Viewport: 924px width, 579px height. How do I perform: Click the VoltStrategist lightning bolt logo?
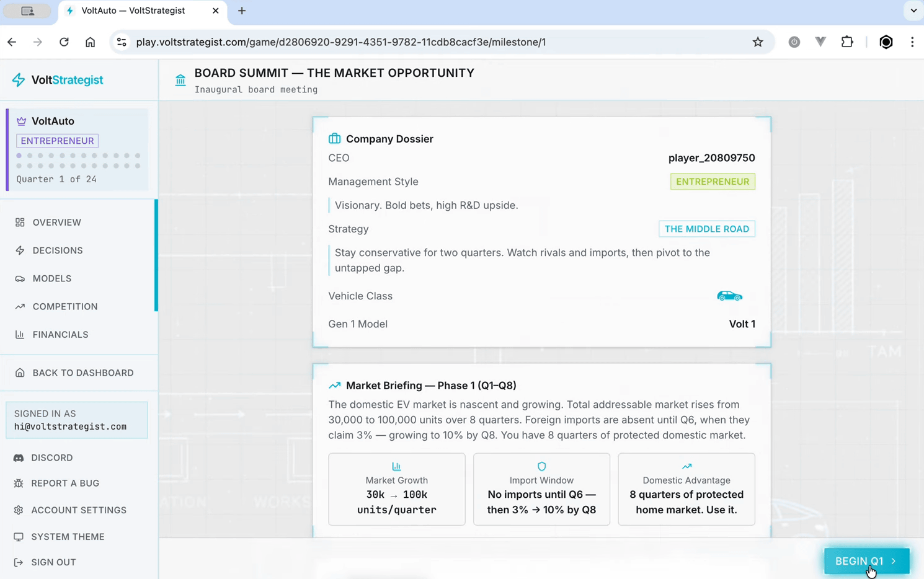coord(19,80)
